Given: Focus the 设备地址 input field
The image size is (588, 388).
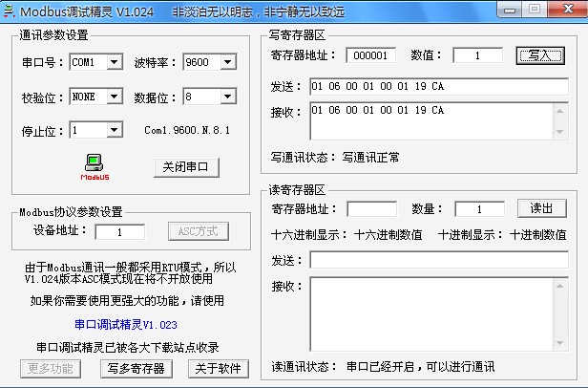Looking at the screenshot, I should [119, 231].
